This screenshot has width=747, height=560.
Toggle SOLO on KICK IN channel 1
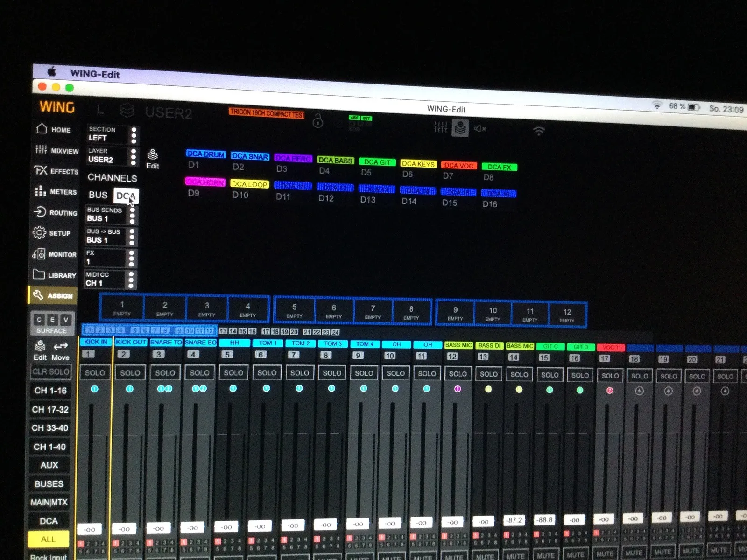click(95, 373)
